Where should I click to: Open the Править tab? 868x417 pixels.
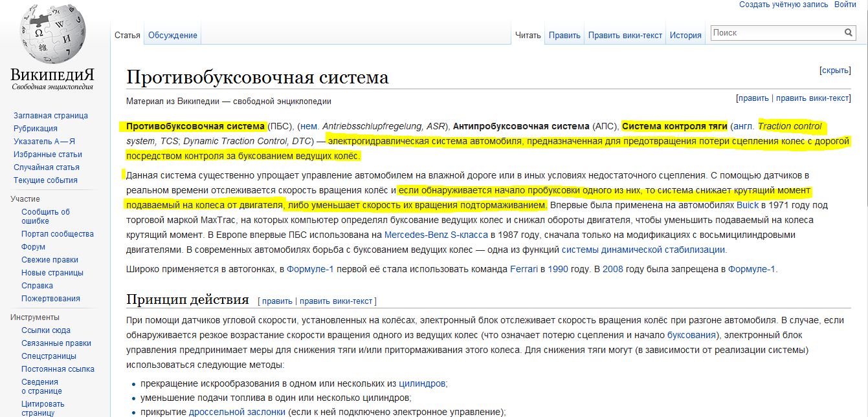click(x=564, y=35)
